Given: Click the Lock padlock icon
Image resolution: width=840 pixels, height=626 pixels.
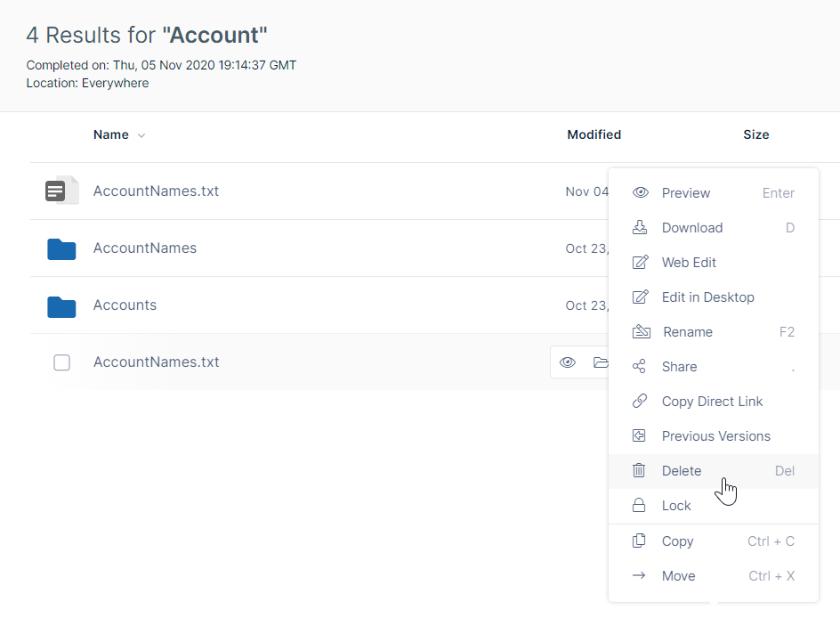Looking at the screenshot, I should click(x=639, y=506).
